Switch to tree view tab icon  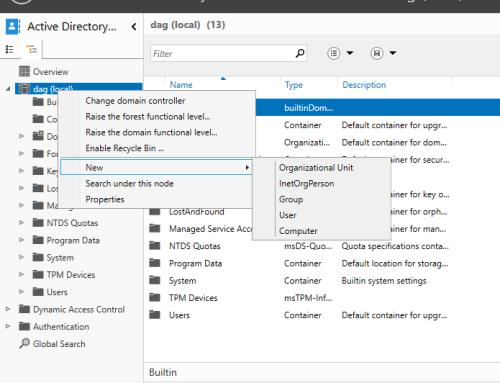[32, 50]
